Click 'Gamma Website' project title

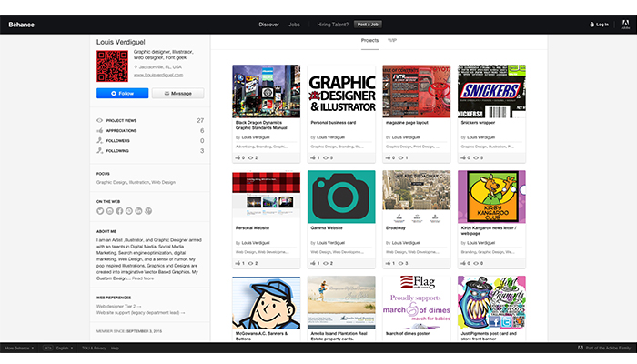[327, 228]
